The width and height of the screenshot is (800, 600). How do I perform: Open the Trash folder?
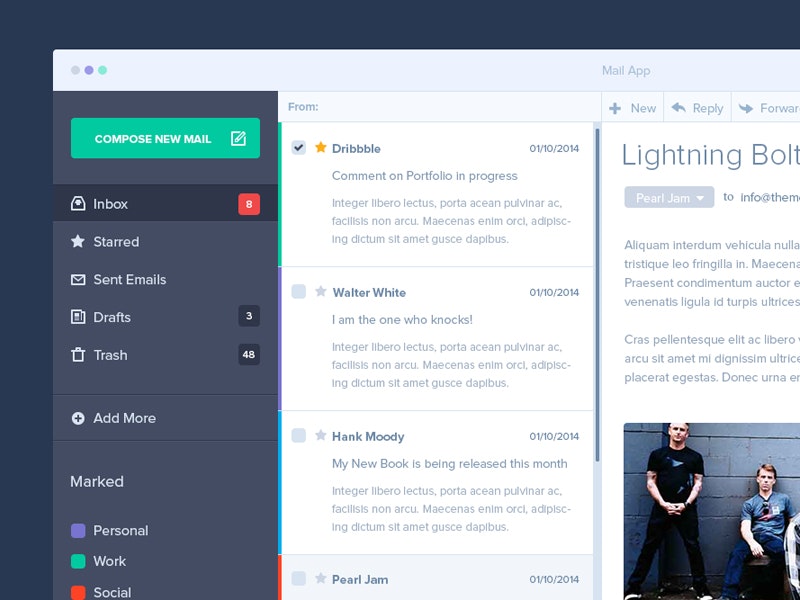point(165,355)
